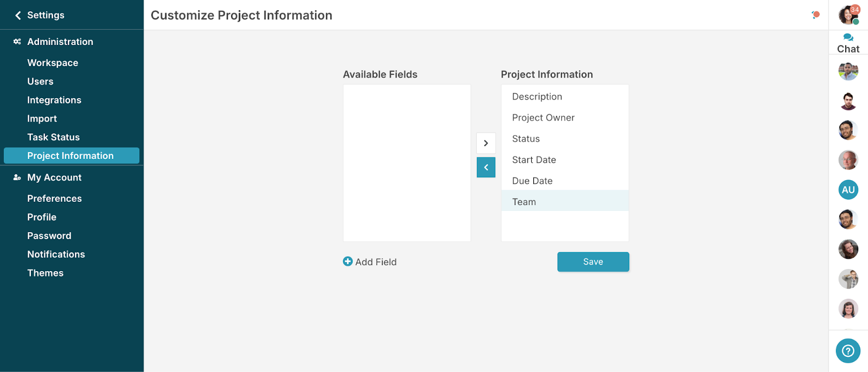Select the Description field in Project Information
This screenshot has width=868, height=372.
tap(537, 97)
